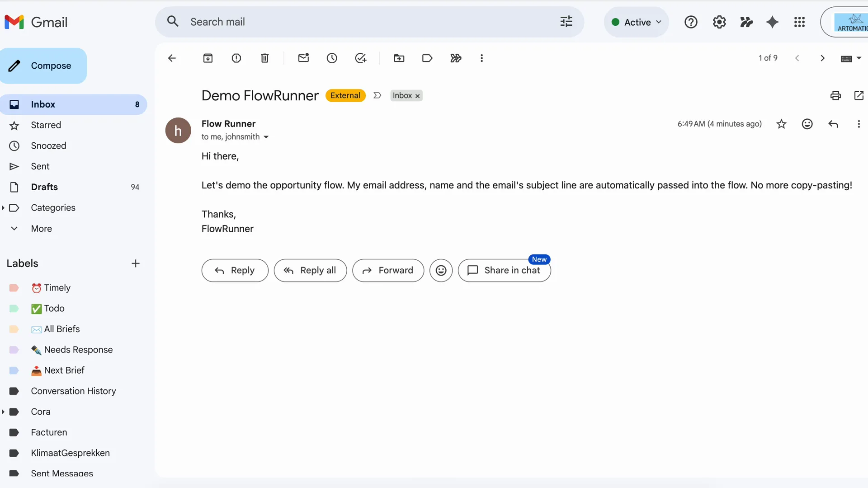Print the email conversation

tap(835, 95)
